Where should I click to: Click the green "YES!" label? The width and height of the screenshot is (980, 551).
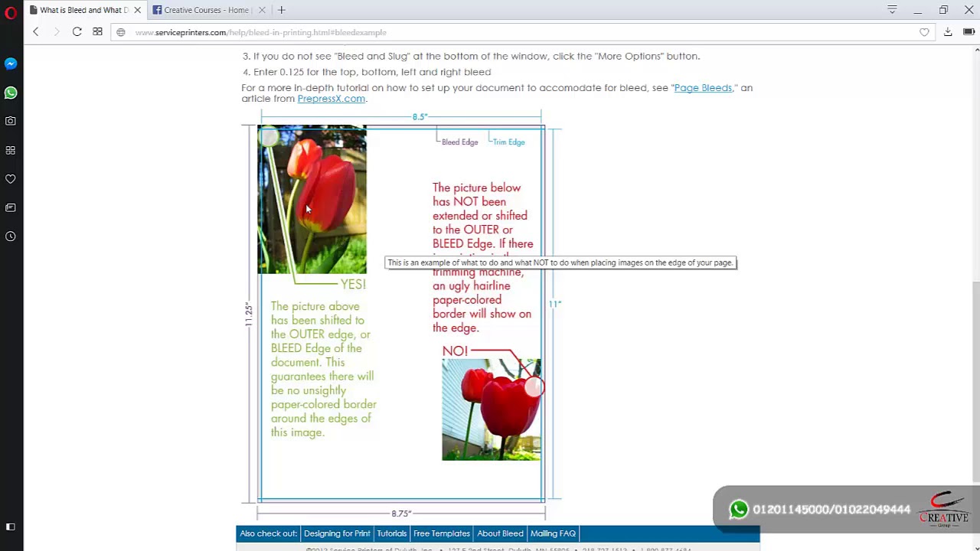point(353,284)
